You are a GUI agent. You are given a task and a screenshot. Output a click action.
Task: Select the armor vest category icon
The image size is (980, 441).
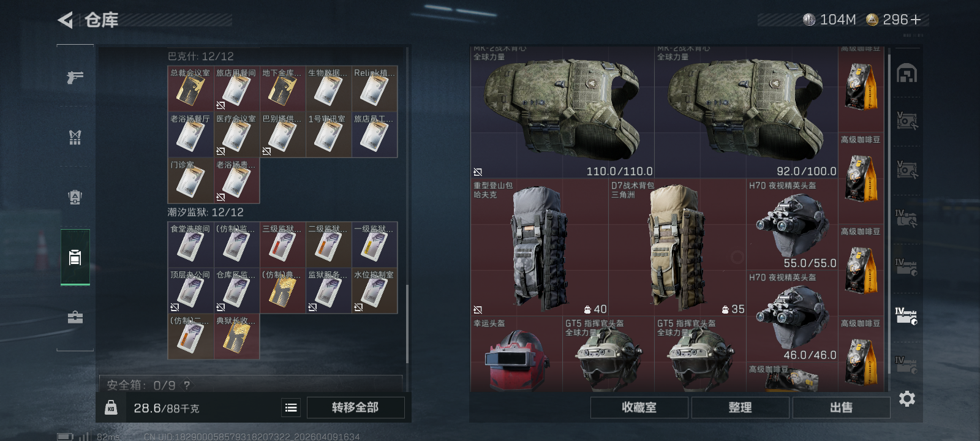point(75,137)
